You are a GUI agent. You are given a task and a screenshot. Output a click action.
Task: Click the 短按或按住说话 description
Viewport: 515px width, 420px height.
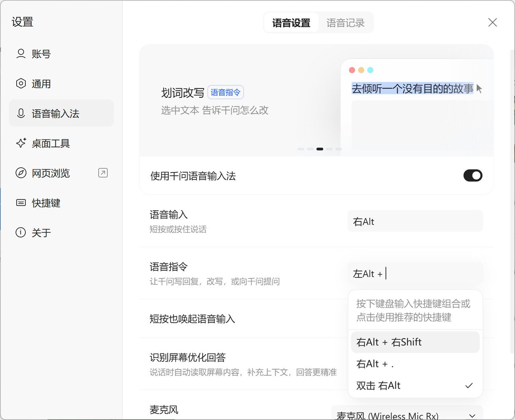(x=178, y=230)
